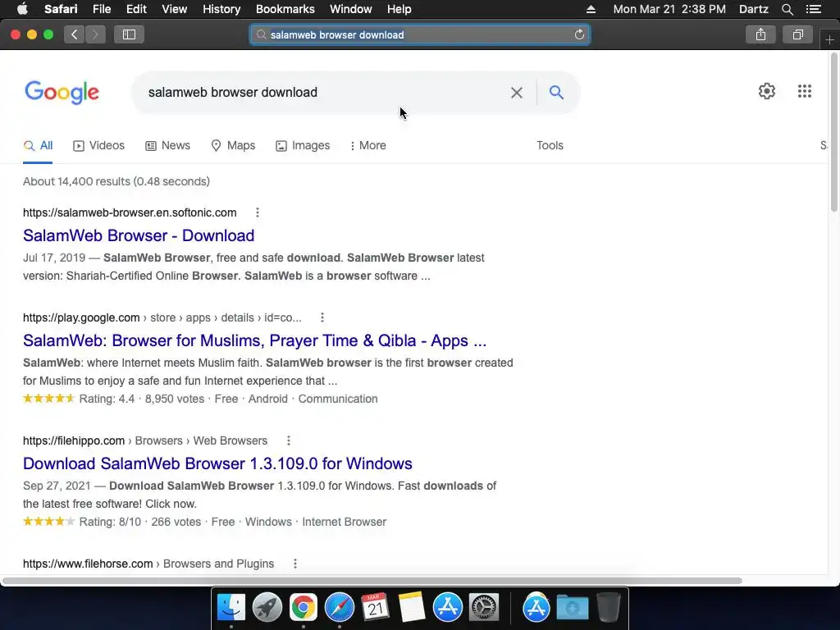
Task: Go back with Safari's back arrow
Action: pyautogui.click(x=75, y=34)
